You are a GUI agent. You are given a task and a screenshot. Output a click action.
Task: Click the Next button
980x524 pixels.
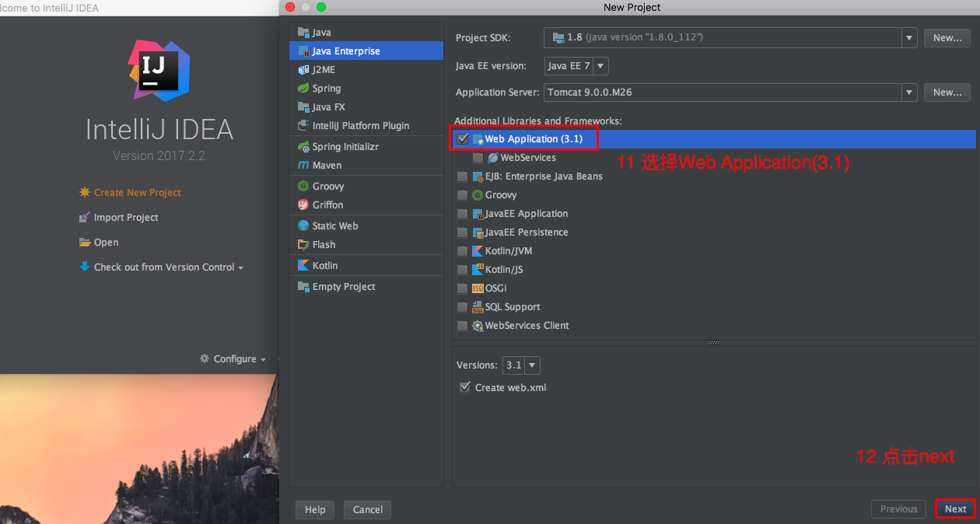click(x=955, y=509)
